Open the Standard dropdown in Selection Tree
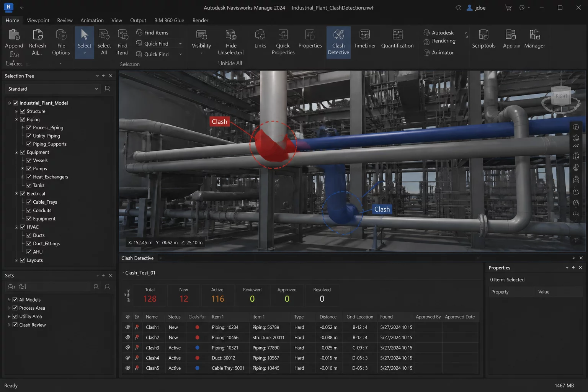 (x=53, y=89)
